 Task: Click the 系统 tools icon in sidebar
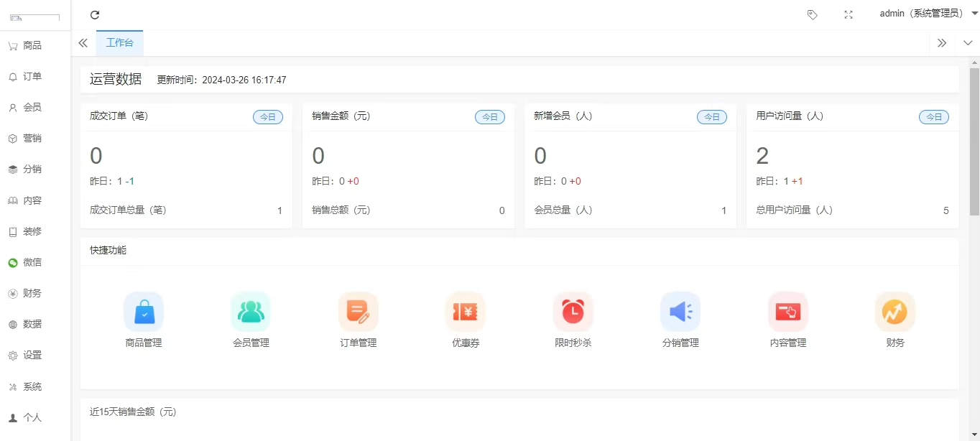coord(13,387)
